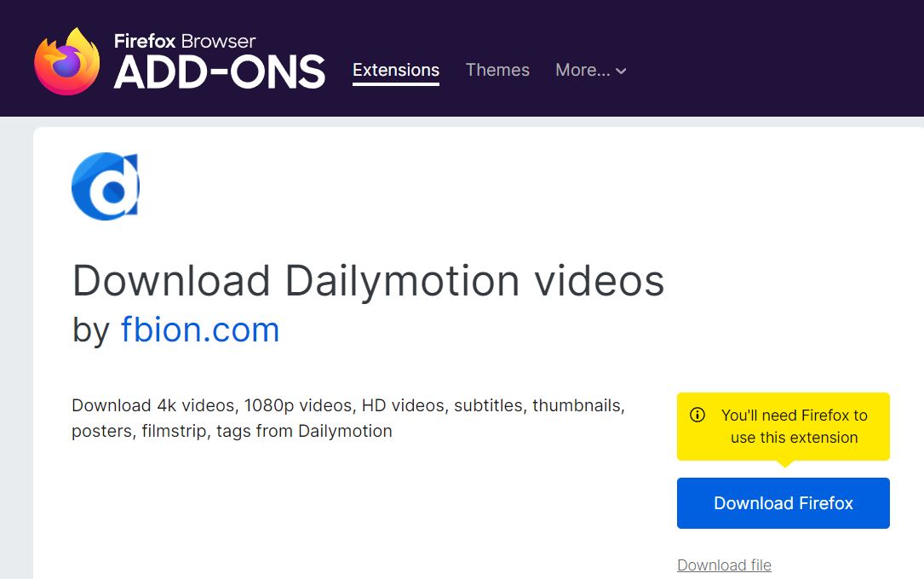Click the ADD-ONS text logo
Screen dimensions: 924x579
pos(220,73)
